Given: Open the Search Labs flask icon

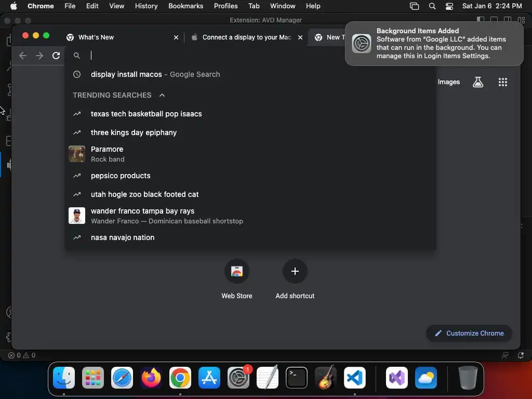Looking at the screenshot, I should pyautogui.click(x=478, y=82).
